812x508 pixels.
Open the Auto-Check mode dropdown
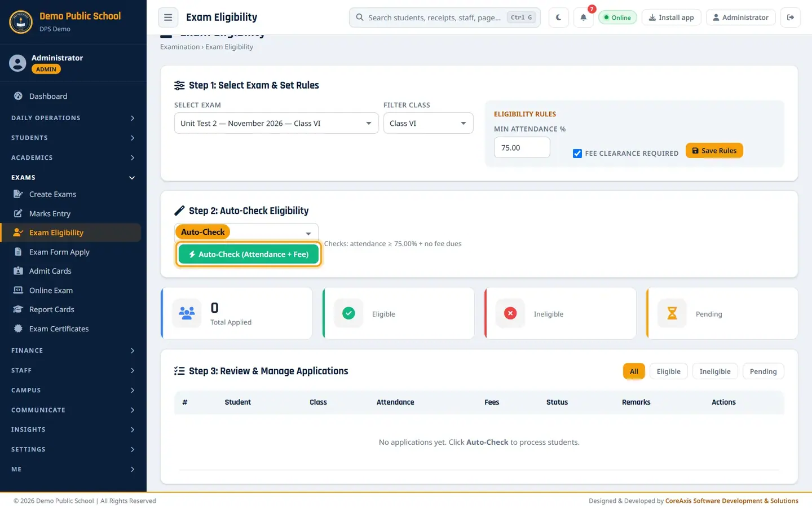tap(246, 233)
